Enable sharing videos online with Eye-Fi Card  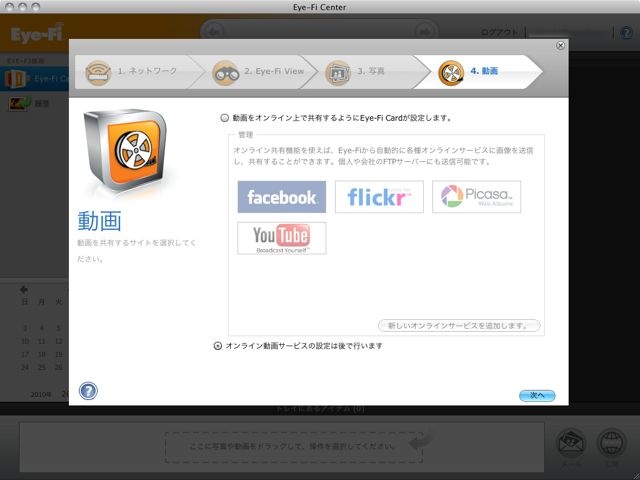(x=224, y=118)
